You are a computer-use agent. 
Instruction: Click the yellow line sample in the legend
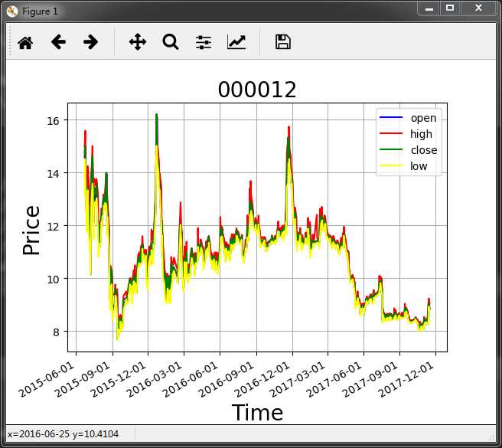pyautogui.click(x=391, y=165)
